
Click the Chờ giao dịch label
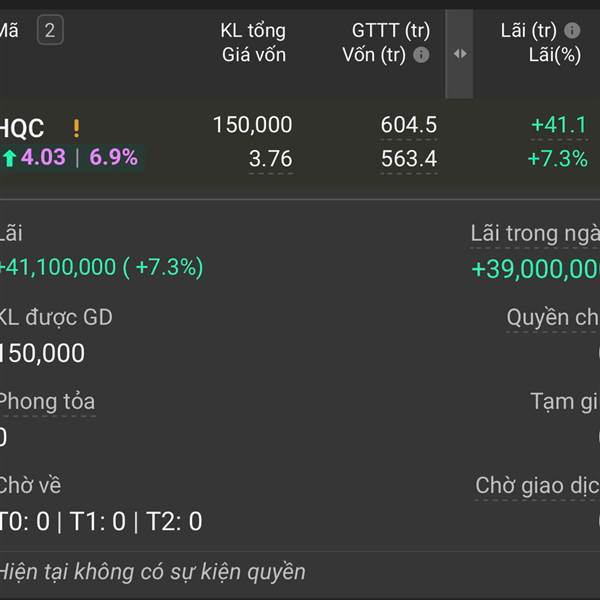pyautogui.click(x=536, y=486)
